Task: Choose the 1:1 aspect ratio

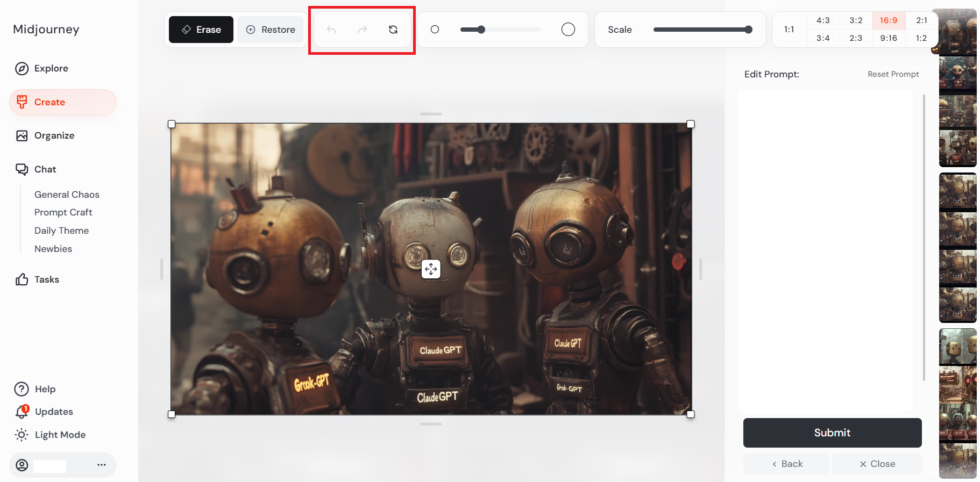Action: tap(789, 30)
